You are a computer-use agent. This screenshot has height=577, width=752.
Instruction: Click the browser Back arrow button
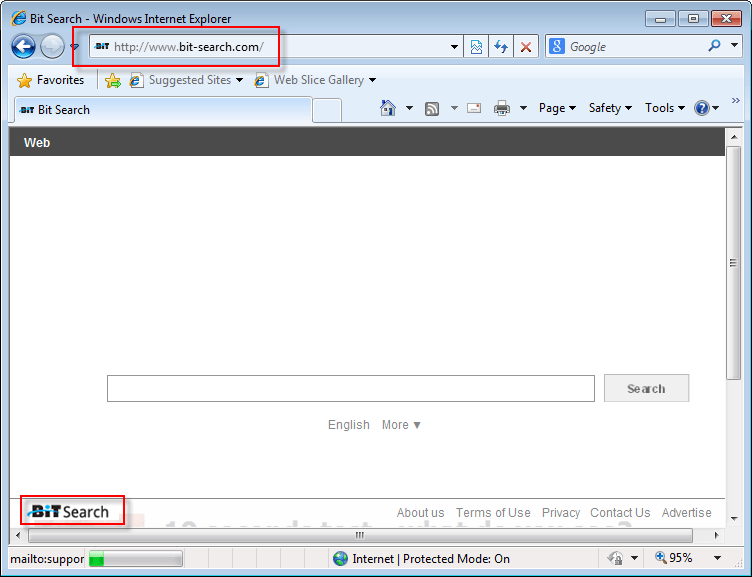point(23,47)
